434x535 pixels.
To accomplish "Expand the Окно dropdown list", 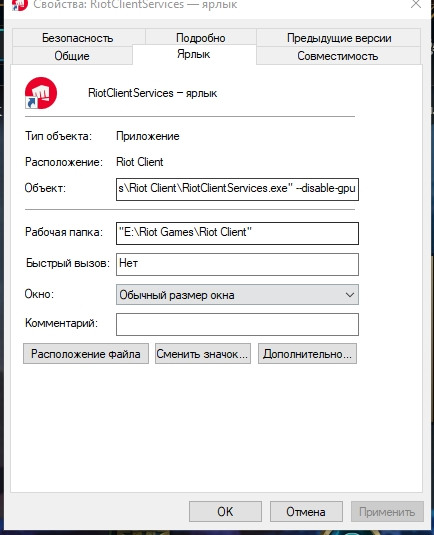I will 237,294.
